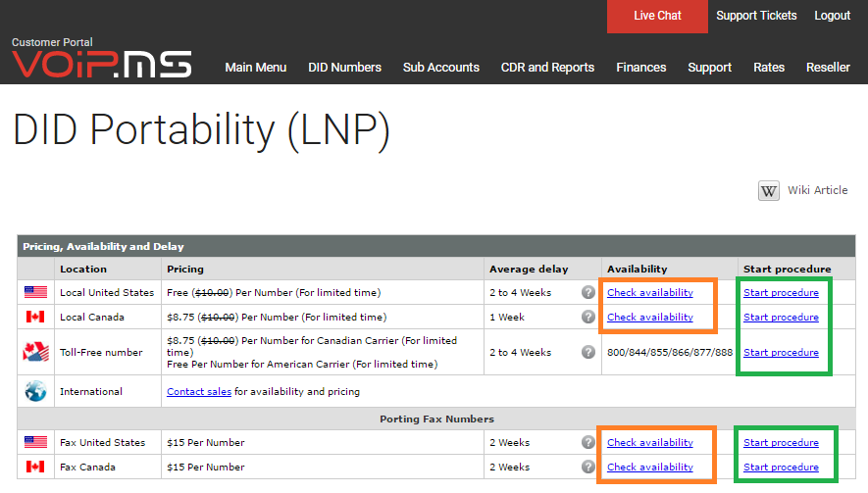Check availability for Local United States
Screen dimensions: 868x493
[x=650, y=292]
